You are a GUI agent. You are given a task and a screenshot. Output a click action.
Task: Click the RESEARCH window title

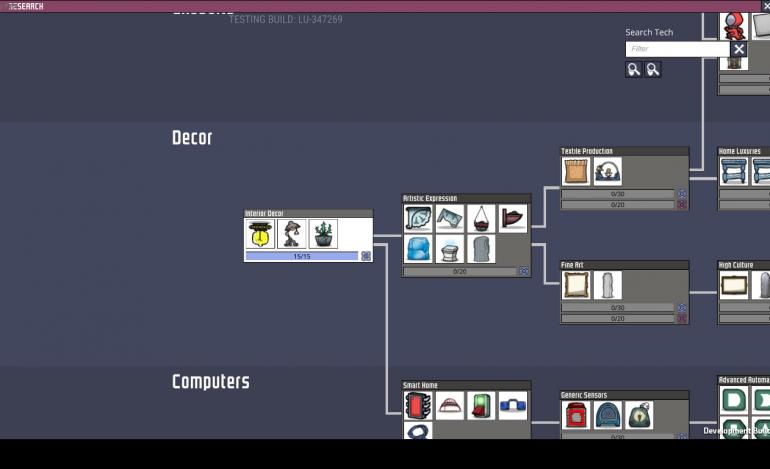pos(27,6)
